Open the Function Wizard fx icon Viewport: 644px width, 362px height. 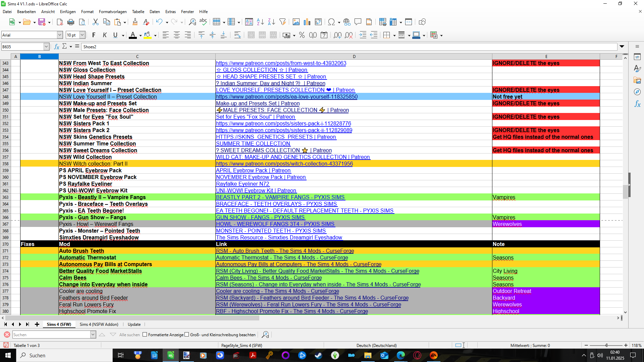[57, 47]
